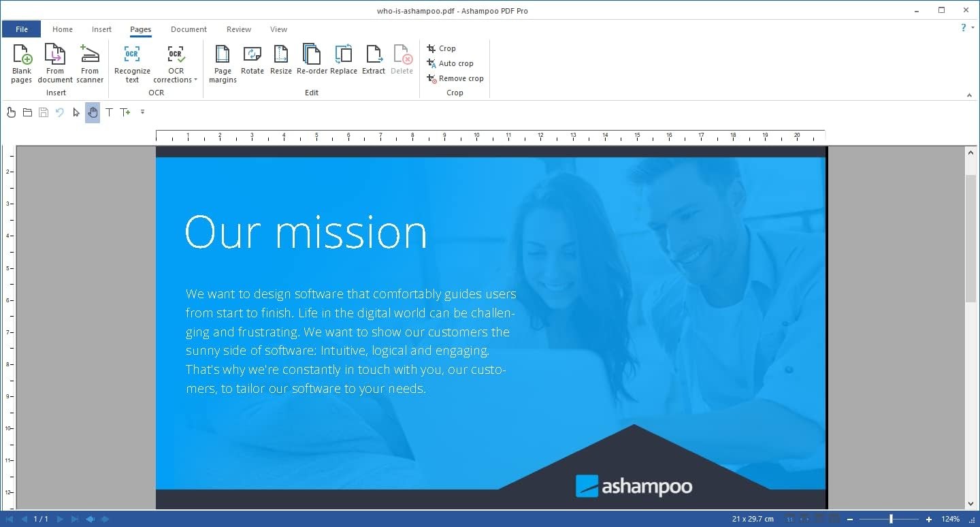
Task: Enable the text edit tool
Action: click(x=109, y=112)
